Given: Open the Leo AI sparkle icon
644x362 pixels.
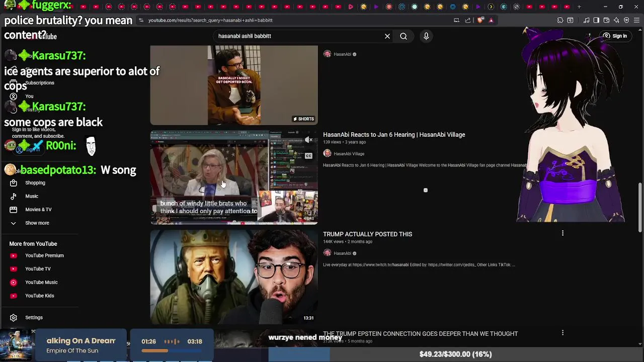Looking at the screenshot, I should click(x=616, y=20).
